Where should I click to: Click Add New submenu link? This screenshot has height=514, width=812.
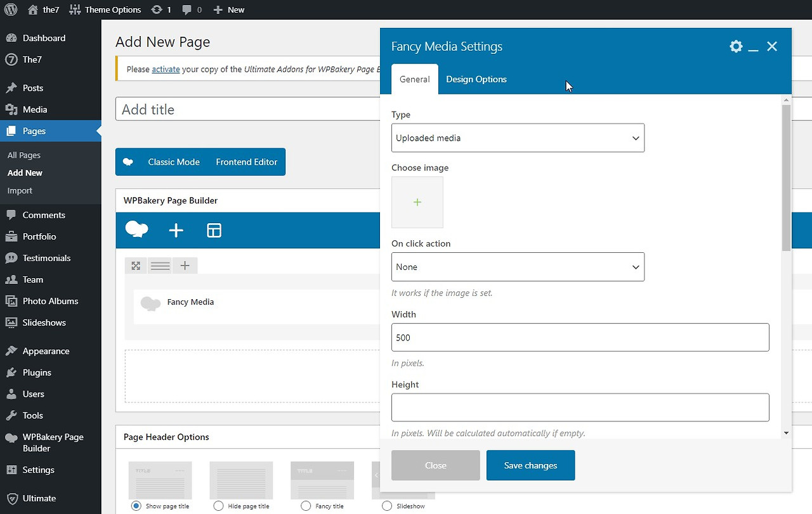tap(25, 173)
